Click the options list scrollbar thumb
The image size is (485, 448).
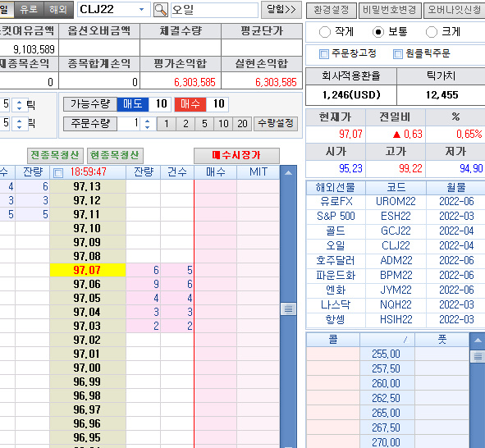click(478, 357)
